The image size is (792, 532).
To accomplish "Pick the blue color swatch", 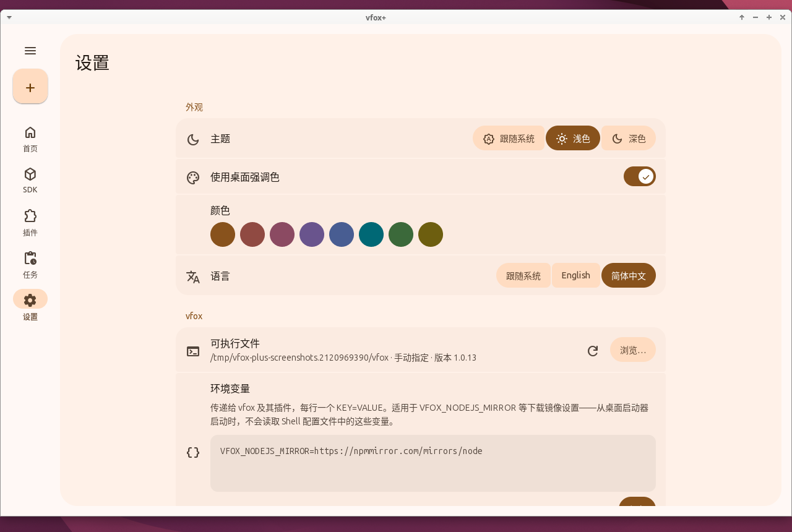I will tap(342, 234).
